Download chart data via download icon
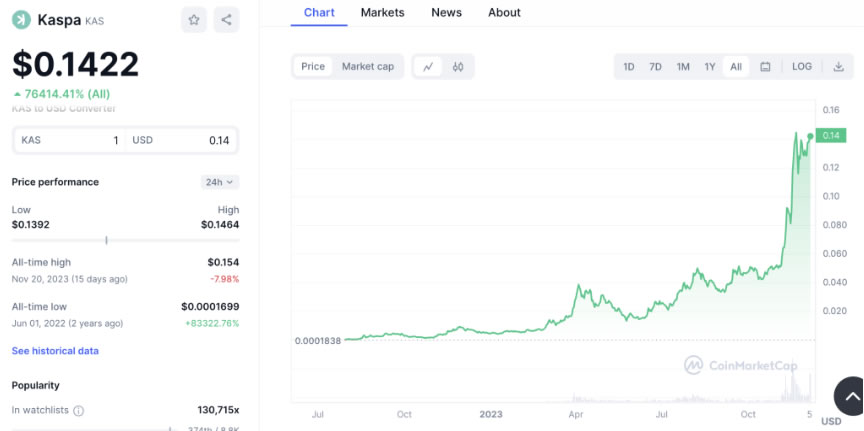This screenshot has width=864, height=431. pyautogui.click(x=838, y=67)
